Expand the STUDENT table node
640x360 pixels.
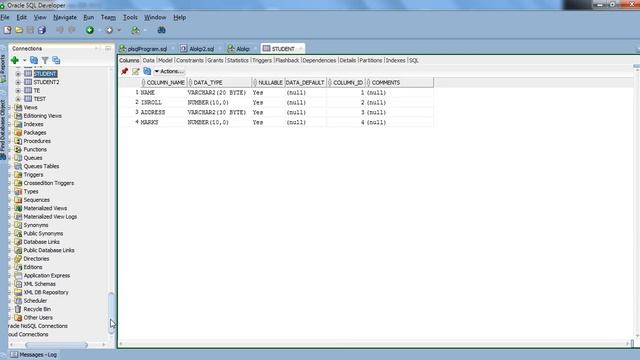tap(18, 74)
